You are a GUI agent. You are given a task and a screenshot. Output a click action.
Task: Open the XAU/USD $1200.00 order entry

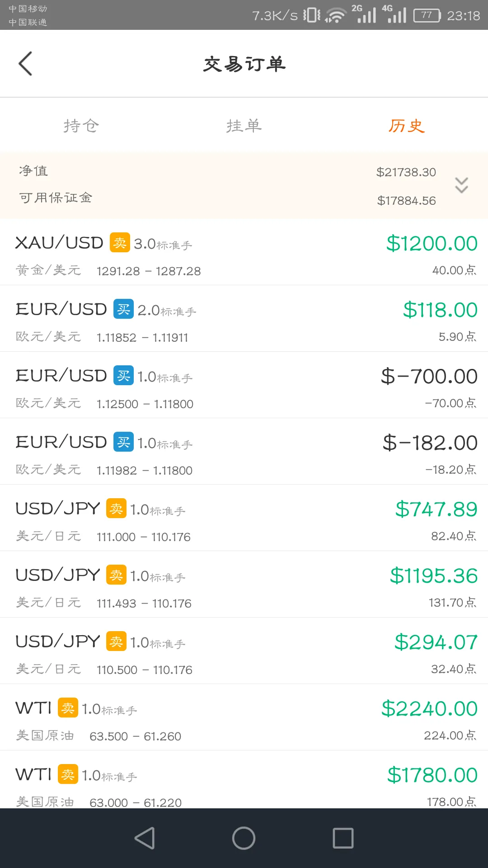244,252
